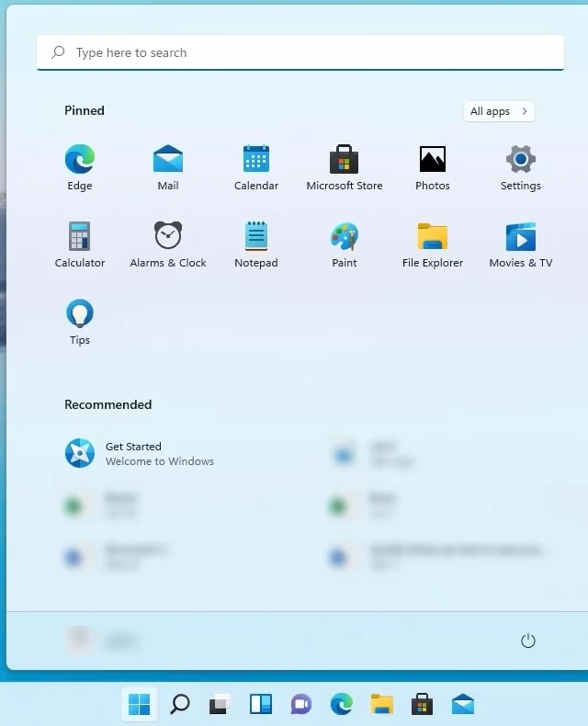Image resolution: width=588 pixels, height=726 pixels.
Task: Open the Paint app
Action: [345, 244]
